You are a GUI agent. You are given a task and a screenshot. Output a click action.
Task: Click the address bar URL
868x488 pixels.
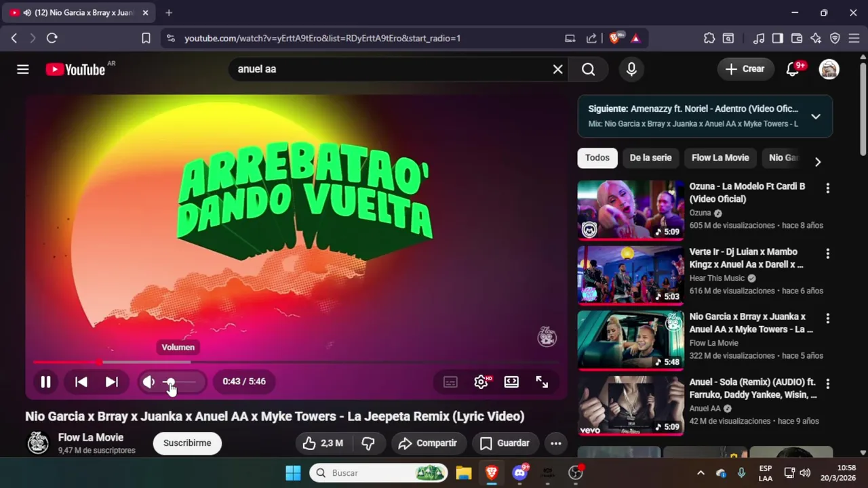click(x=323, y=39)
